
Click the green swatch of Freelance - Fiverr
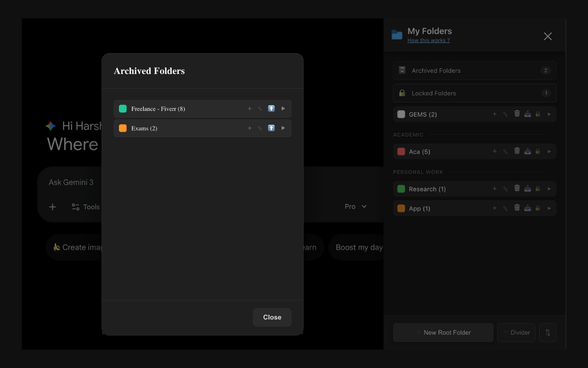pyautogui.click(x=122, y=109)
